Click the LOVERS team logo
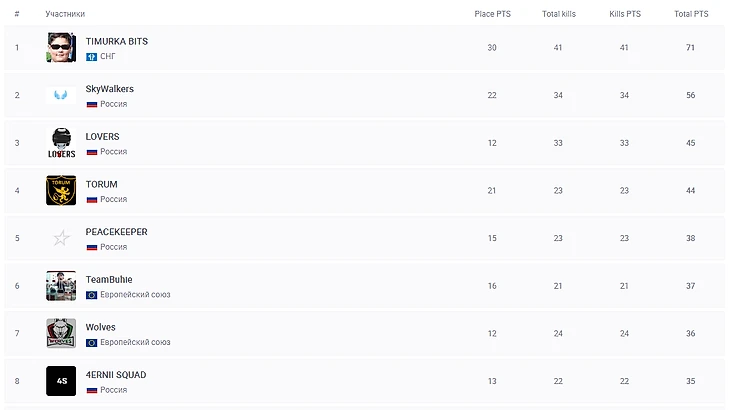730x410 pixels. coord(61,143)
